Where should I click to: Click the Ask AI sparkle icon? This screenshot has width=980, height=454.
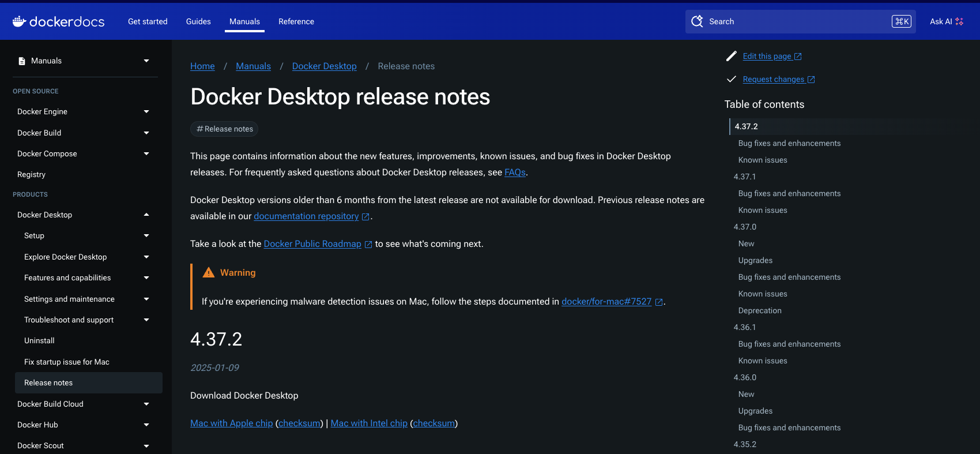(959, 21)
